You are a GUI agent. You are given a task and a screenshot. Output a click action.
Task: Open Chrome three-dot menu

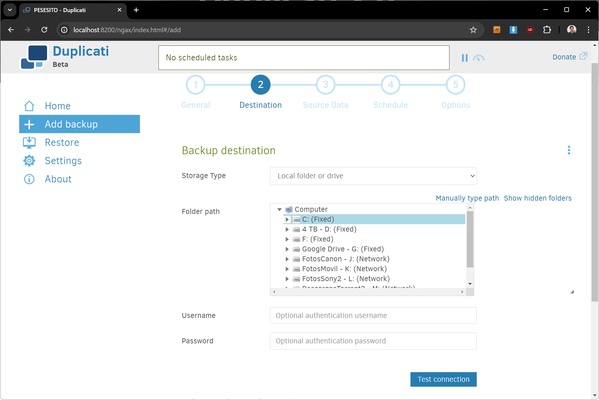[x=588, y=29]
